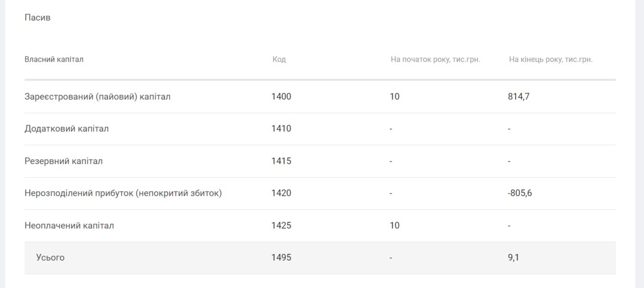
Task: Click the Резервний капітал row label
Action: click(x=64, y=161)
